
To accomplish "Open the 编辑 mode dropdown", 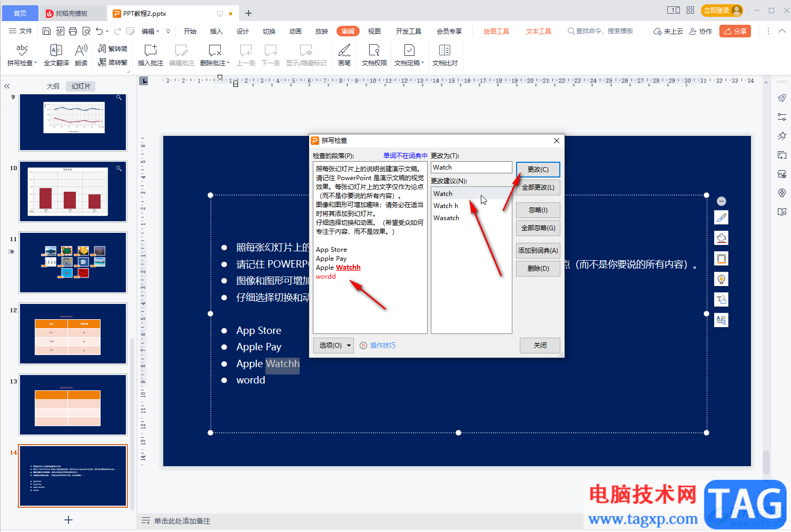I will coord(150,31).
